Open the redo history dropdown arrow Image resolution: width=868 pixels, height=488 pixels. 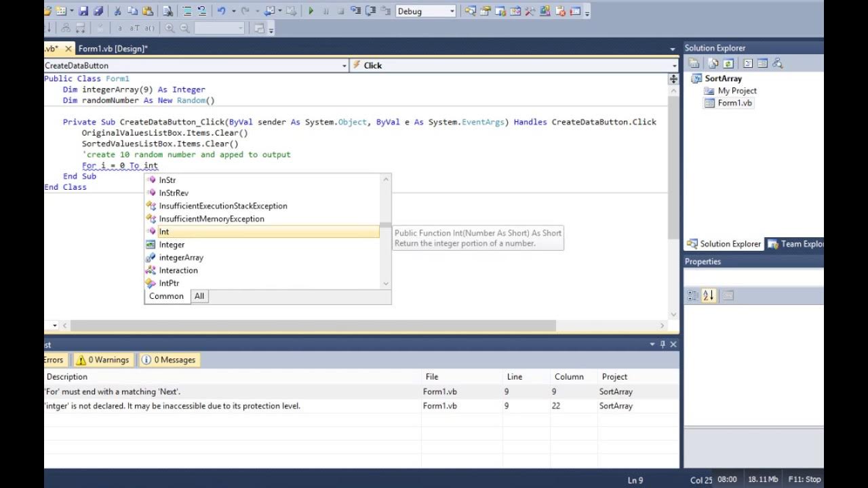click(x=257, y=12)
